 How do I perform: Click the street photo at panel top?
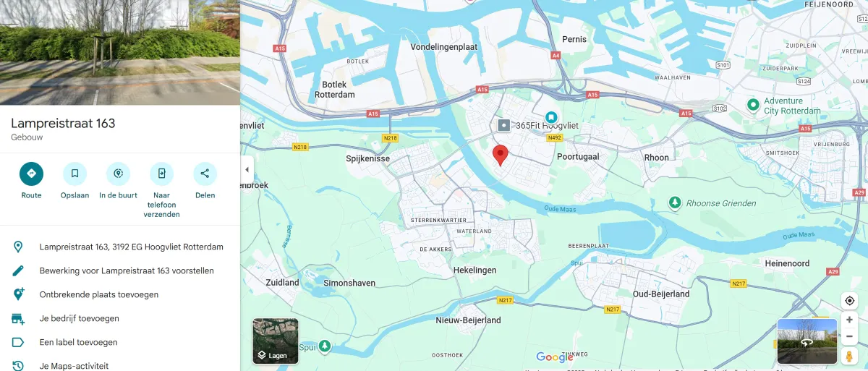point(120,52)
